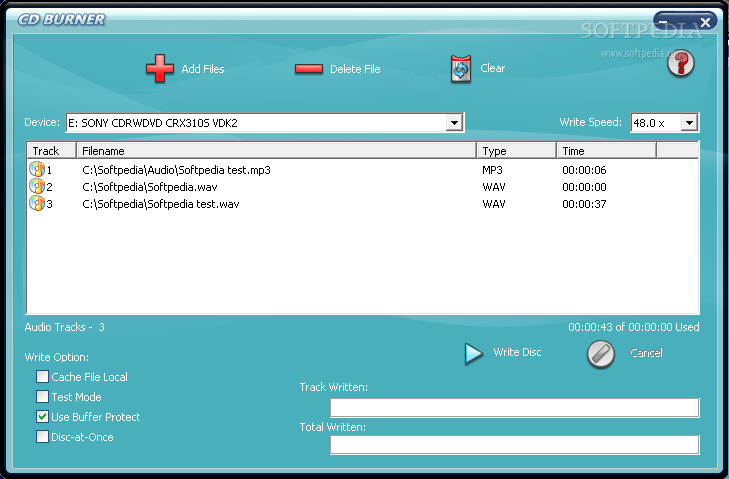Click the 00:00:06 time value
Screen dimensions: 729x479
pos(584,170)
